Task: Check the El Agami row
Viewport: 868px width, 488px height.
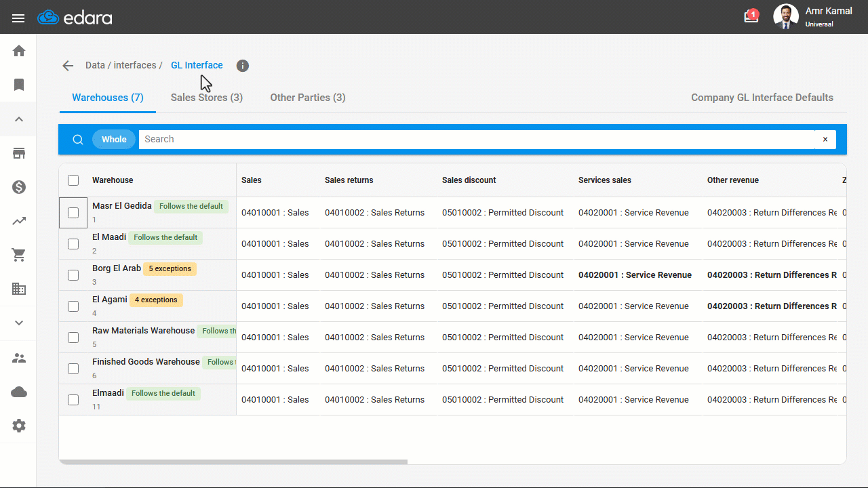Action: tap(73, 306)
